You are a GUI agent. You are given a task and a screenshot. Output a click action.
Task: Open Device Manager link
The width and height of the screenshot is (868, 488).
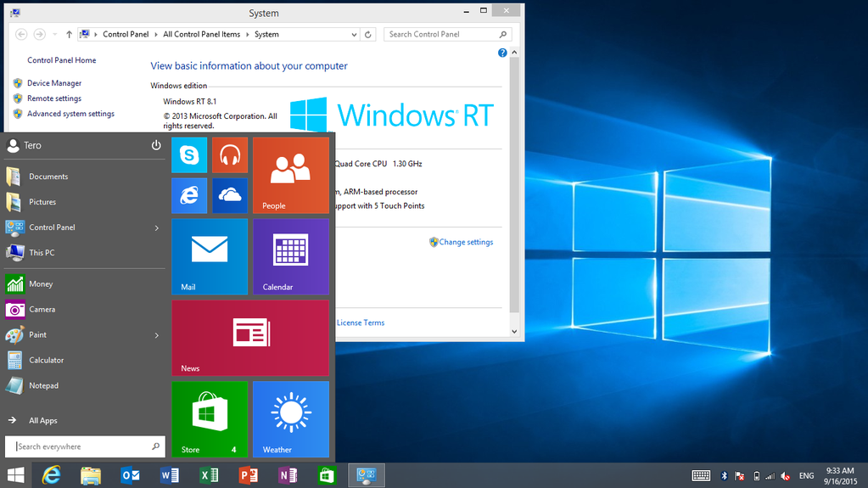coord(54,83)
